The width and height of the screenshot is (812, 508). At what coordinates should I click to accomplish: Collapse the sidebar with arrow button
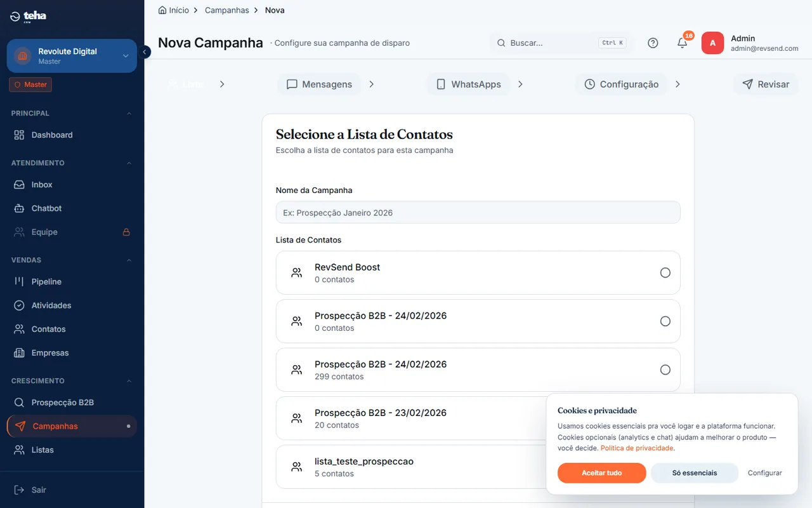(145, 52)
